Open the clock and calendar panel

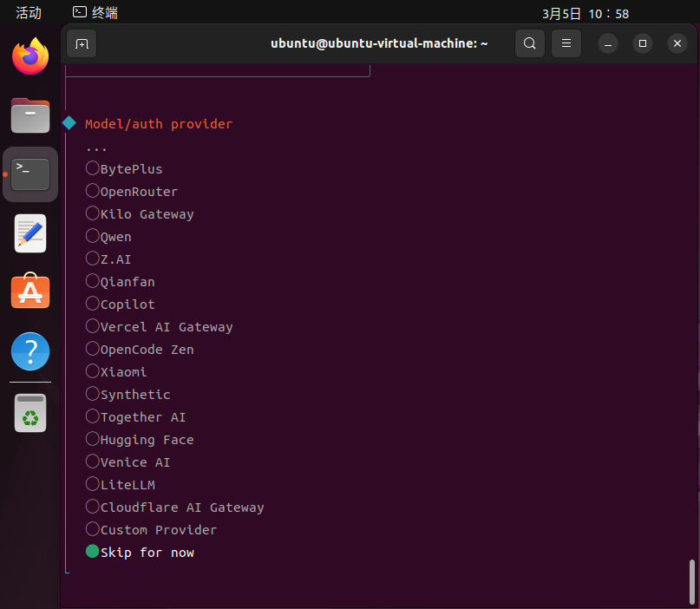pos(586,14)
